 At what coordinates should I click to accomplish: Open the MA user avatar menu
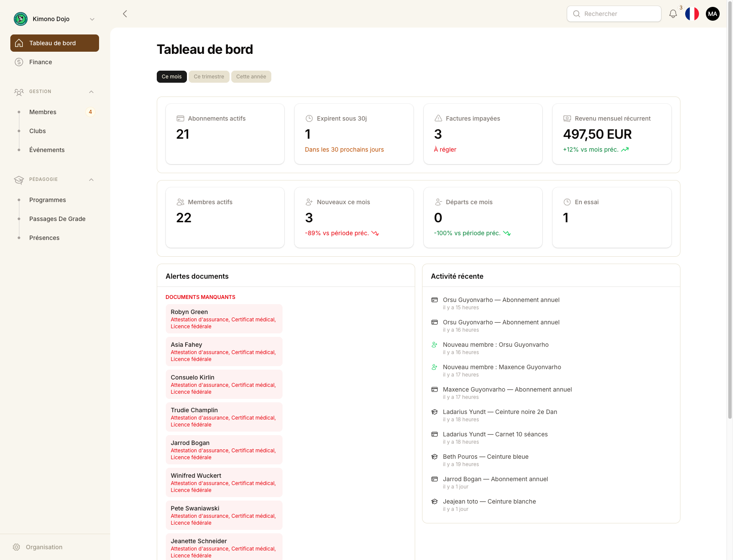[x=713, y=14]
